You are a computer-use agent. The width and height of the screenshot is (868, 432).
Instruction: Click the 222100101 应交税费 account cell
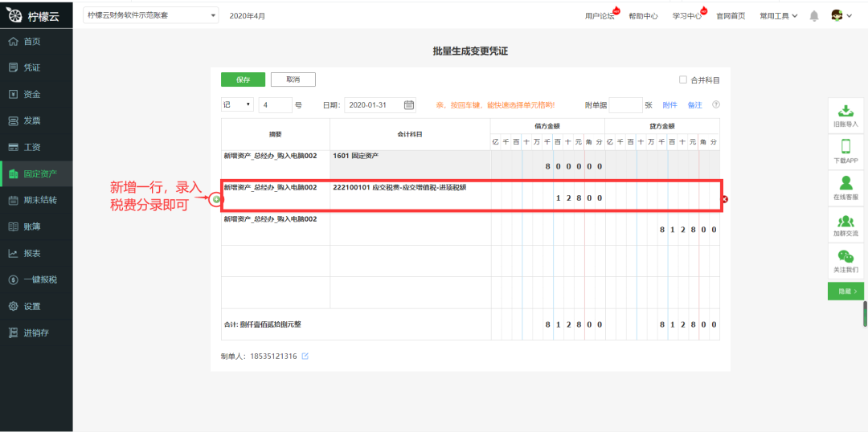[x=410, y=196]
